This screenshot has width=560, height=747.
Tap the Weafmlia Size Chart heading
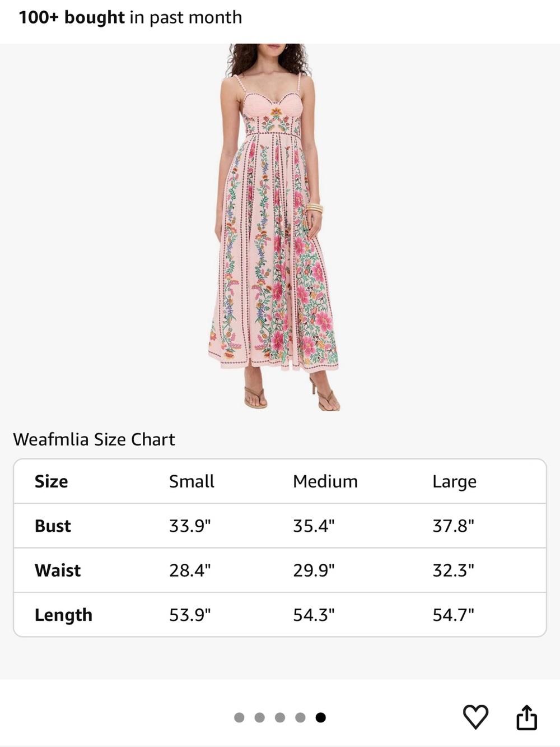(94, 439)
